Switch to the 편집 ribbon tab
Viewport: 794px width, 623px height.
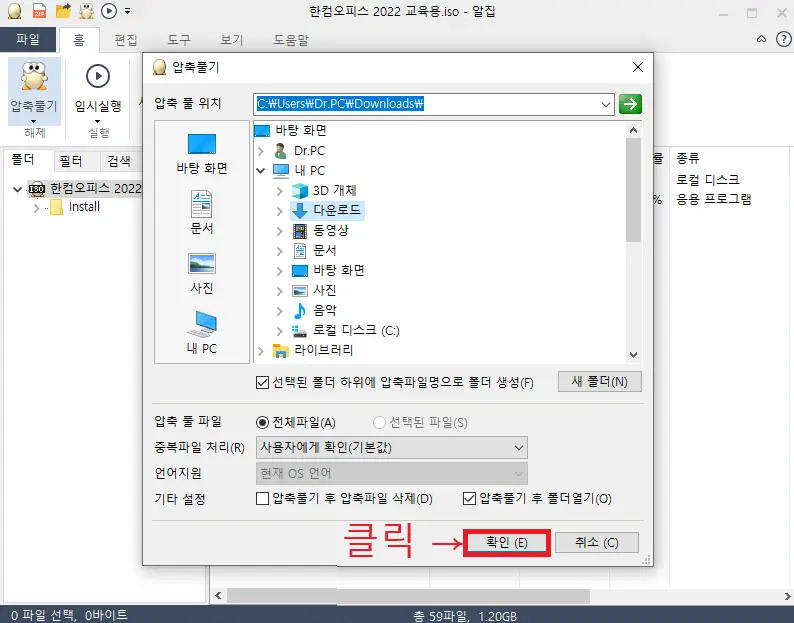[x=126, y=40]
